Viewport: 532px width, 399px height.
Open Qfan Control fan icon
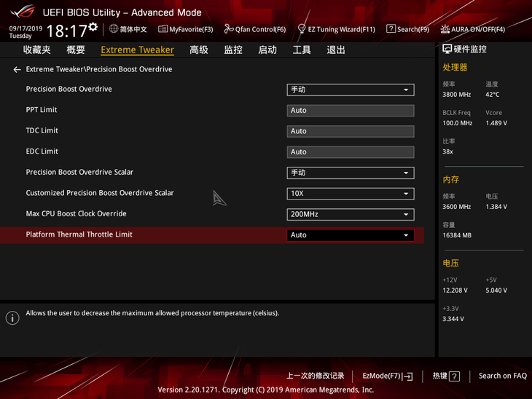[229, 29]
